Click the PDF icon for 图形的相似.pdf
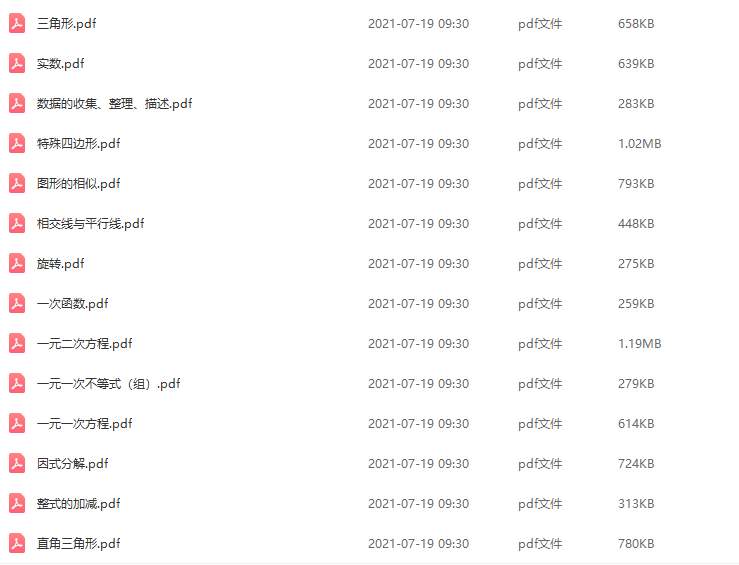Screen dimensions: 739x565 tap(17, 184)
